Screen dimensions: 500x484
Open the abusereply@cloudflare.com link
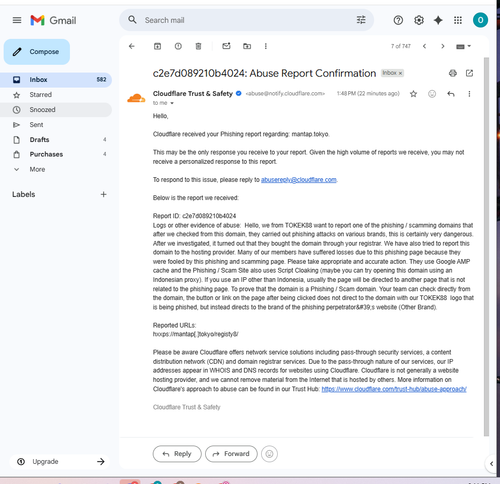pyautogui.click(x=299, y=180)
